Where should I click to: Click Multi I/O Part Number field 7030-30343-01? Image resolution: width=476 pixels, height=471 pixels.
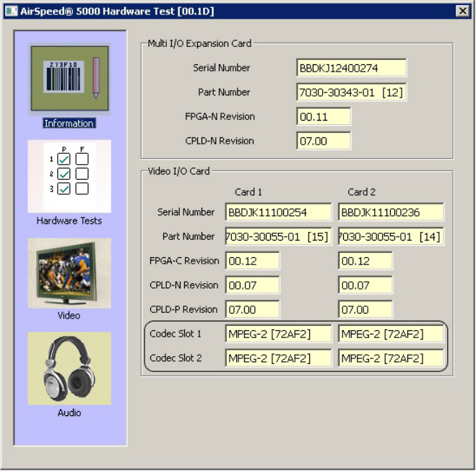(351, 92)
